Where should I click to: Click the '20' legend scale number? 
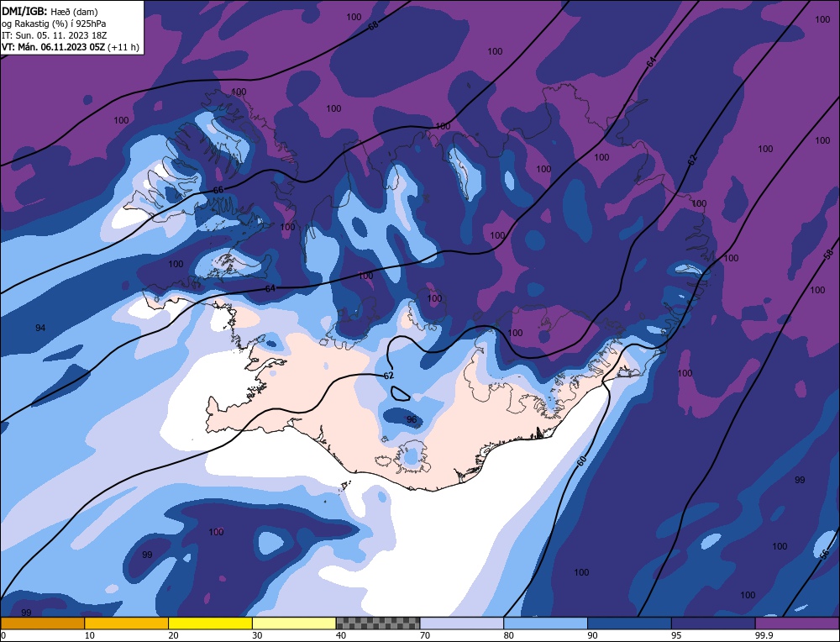(174, 635)
